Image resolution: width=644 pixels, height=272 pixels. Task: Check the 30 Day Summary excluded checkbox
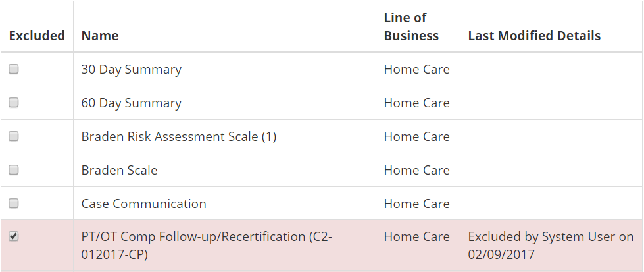(14, 69)
